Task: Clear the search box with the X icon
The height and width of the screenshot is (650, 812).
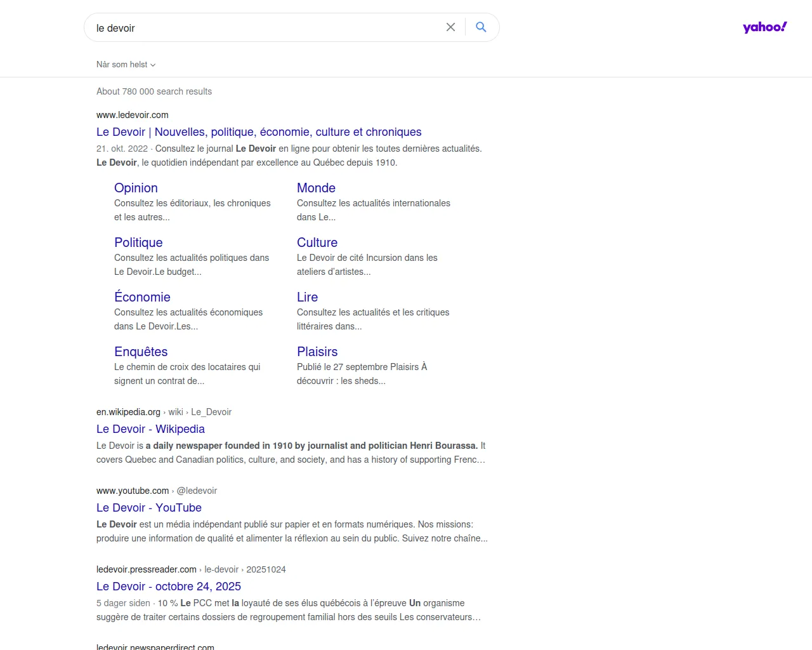Action: tap(450, 27)
